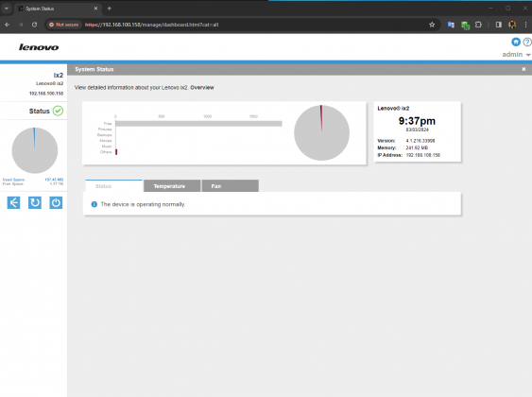Go back with browser back arrow
This screenshot has width=532, height=397.
point(8,25)
